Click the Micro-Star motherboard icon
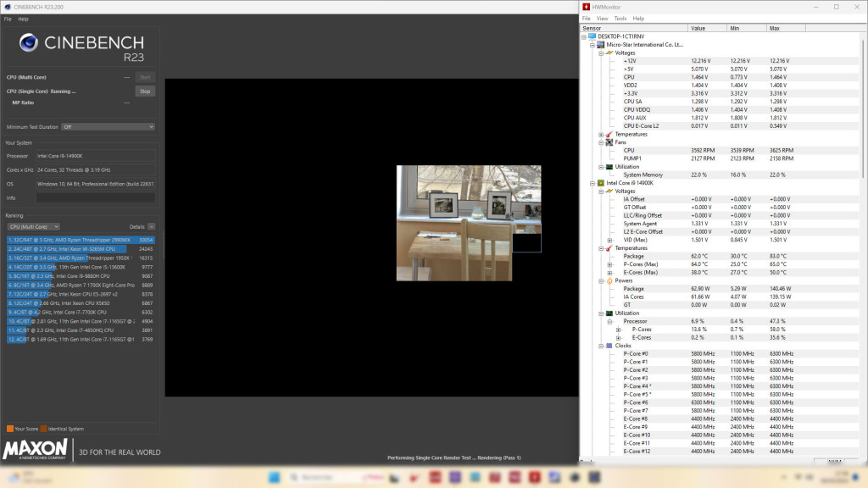 click(x=601, y=45)
